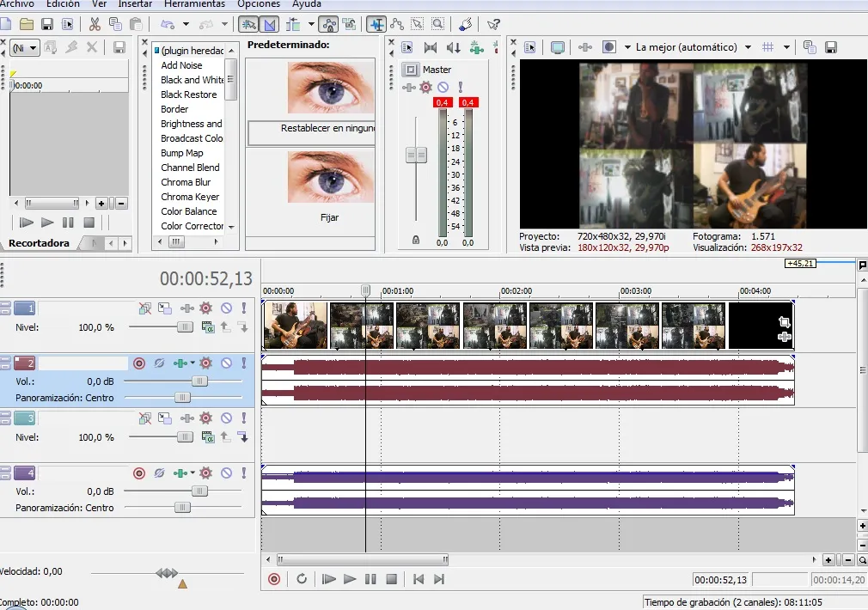Open automation settings dropdown on track 2

click(x=193, y=363)
